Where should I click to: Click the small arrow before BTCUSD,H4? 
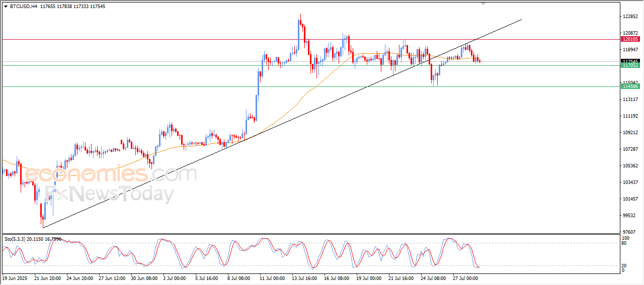click(x=6, y=6)
